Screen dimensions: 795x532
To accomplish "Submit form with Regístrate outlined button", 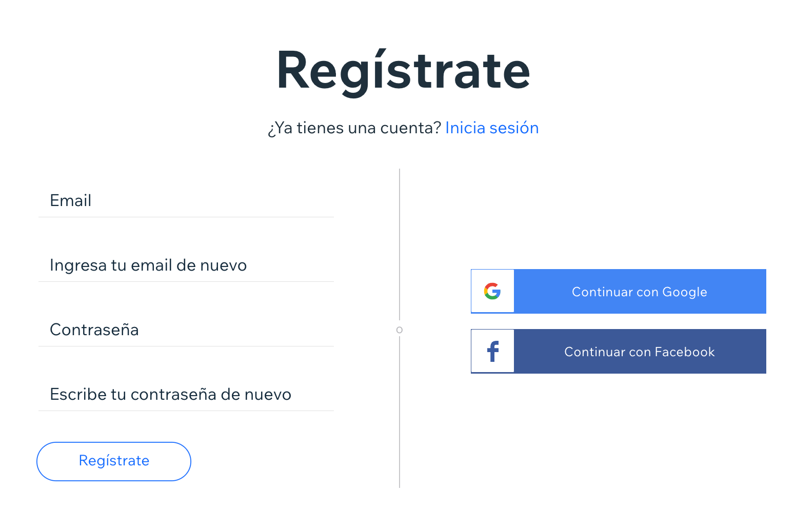I will tap(114, 461).
